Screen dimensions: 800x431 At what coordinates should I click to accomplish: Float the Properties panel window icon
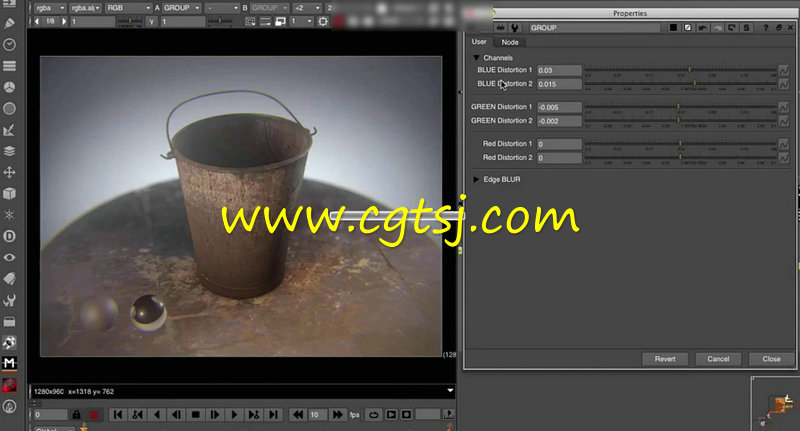779,28
